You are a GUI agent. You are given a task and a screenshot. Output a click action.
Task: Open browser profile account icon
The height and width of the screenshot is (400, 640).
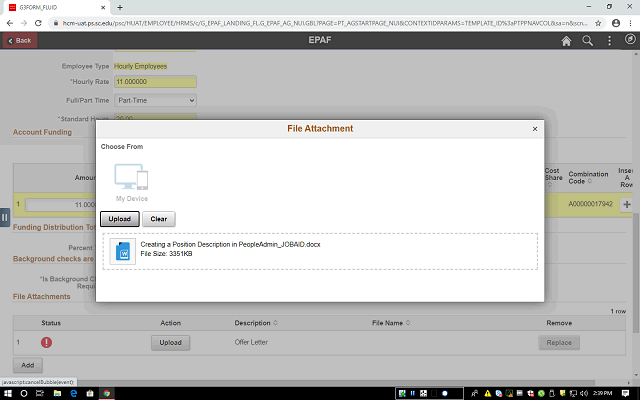click(x=616, y=23)
